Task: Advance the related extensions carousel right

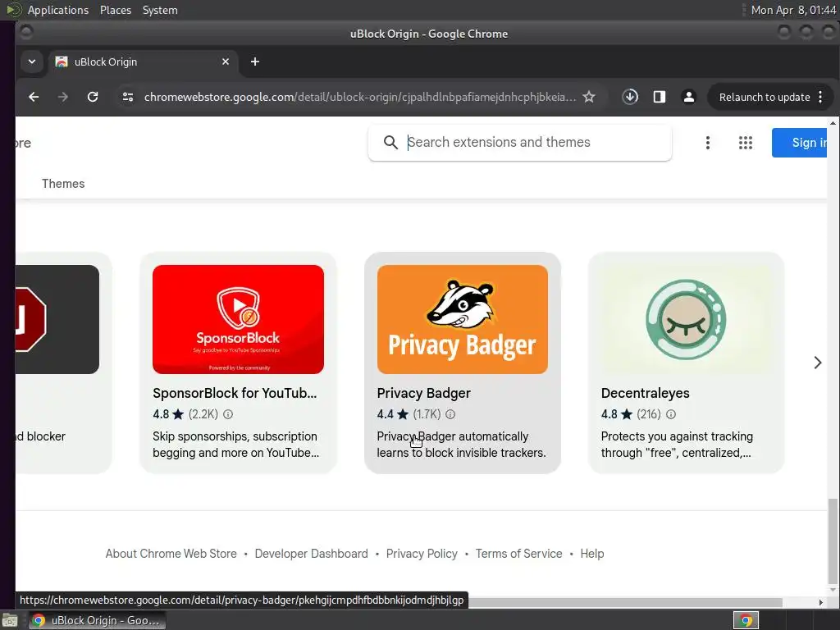Action: point(818,363)
